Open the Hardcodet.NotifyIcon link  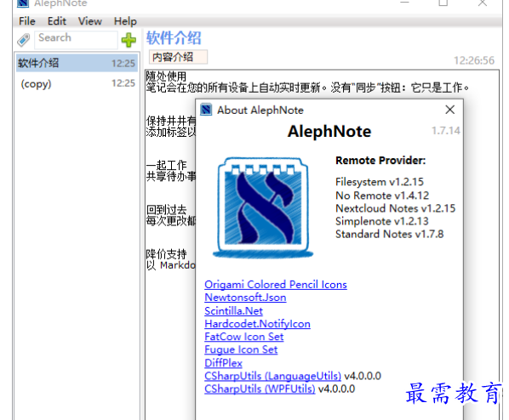[x=257, y=324]
